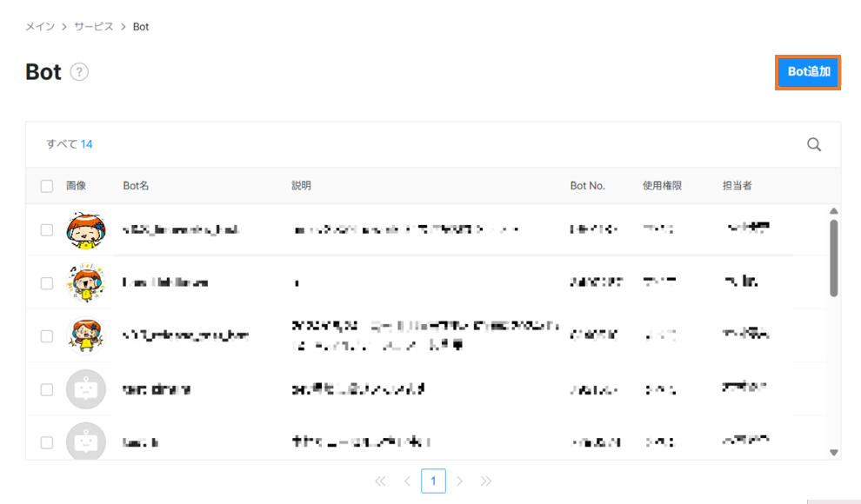
Task: Click the すべて 14 filter tab
Action: pos(70,144)
